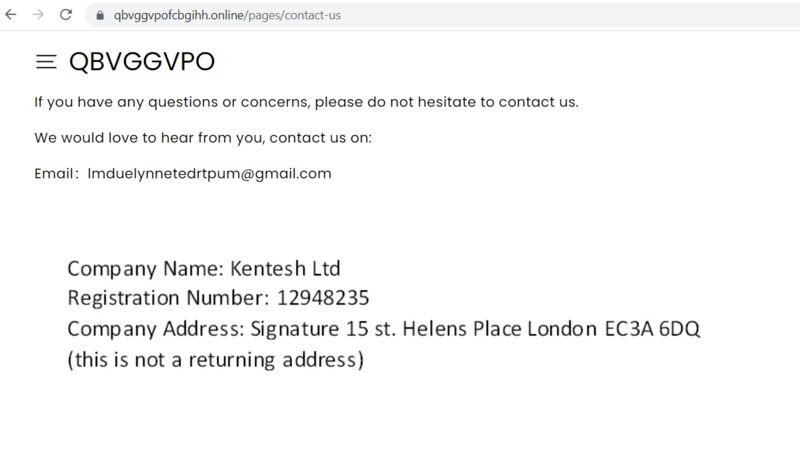Viewport: 800px width, 475px height.
Task: Click the registration number 12948235
Action: point(322,298)
